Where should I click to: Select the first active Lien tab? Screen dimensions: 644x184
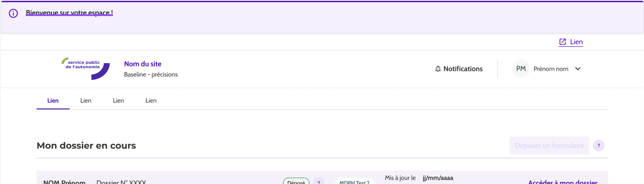pyautogui.click(x=53, y=101)
